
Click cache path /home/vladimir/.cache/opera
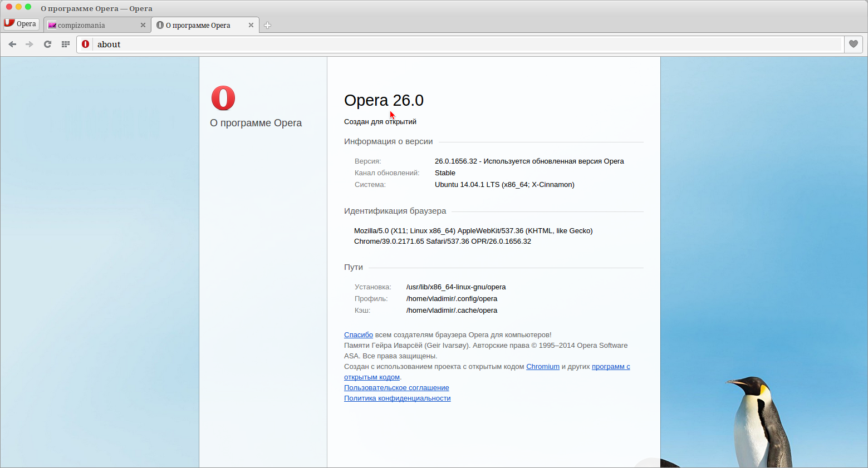(452, 311)
